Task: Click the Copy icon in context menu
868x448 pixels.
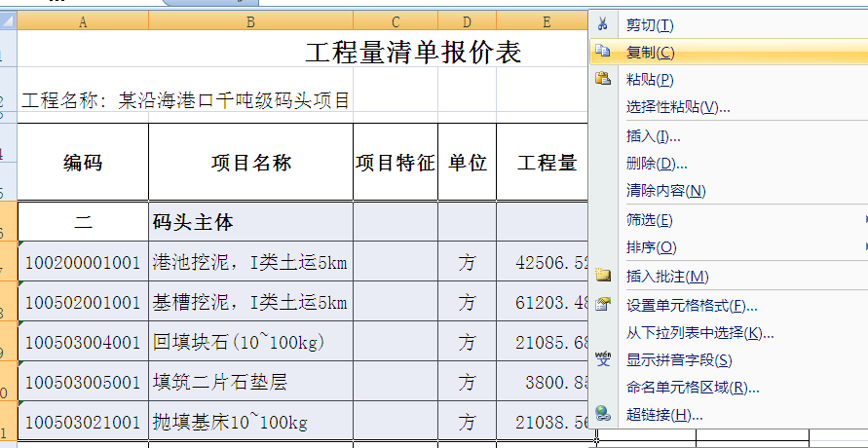Action: (x=603, y=52)
